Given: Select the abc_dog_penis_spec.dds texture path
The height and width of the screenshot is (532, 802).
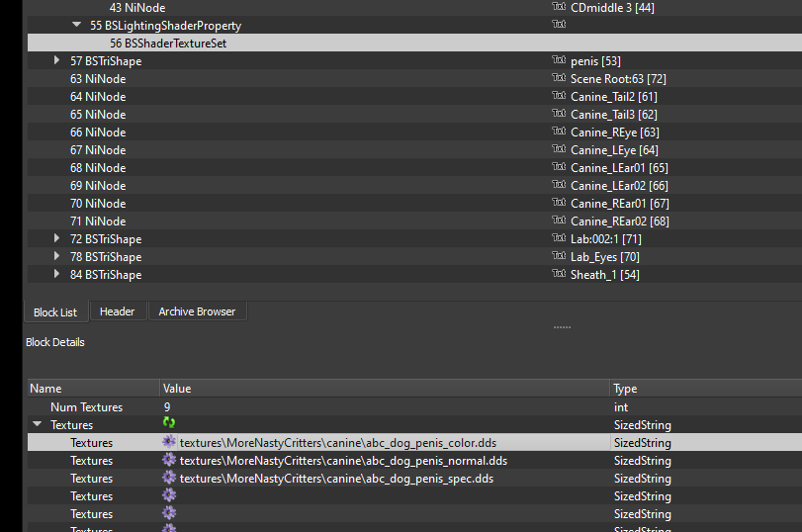Looking at the screenshot, I should point(336,479).
